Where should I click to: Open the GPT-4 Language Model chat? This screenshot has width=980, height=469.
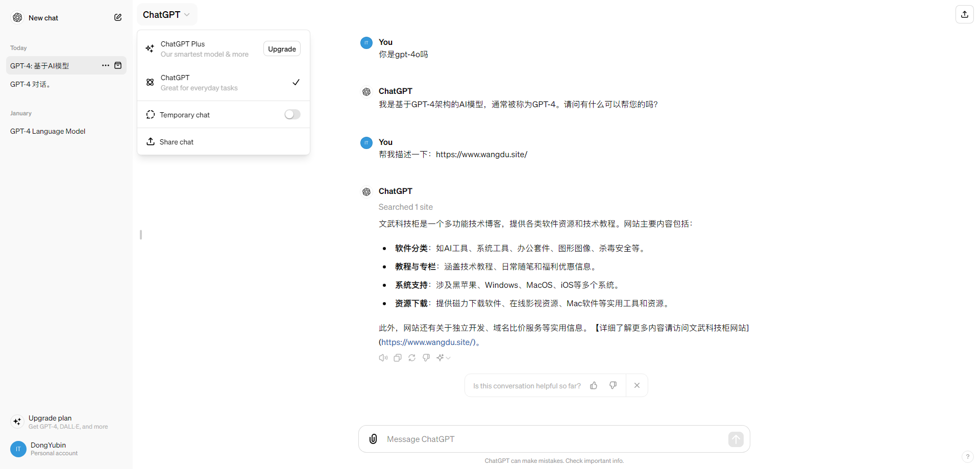[x=66, y=131]
